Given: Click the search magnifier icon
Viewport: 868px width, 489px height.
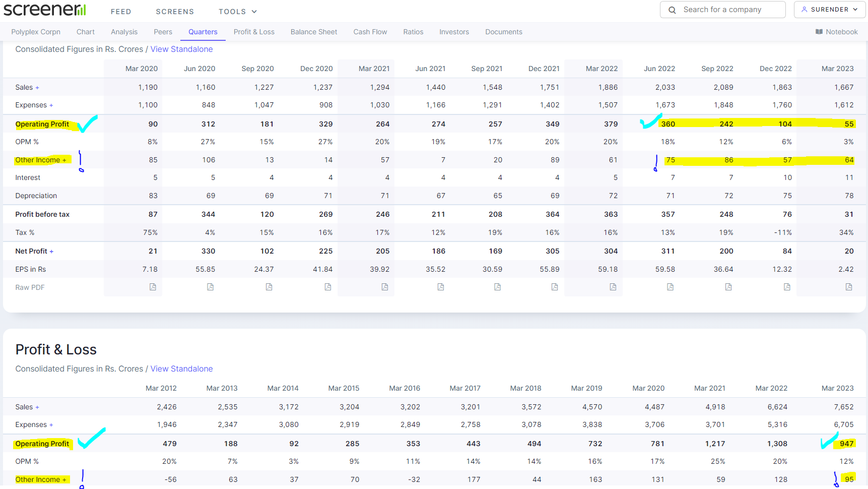Looking at the screenshot, I should 672,10.
